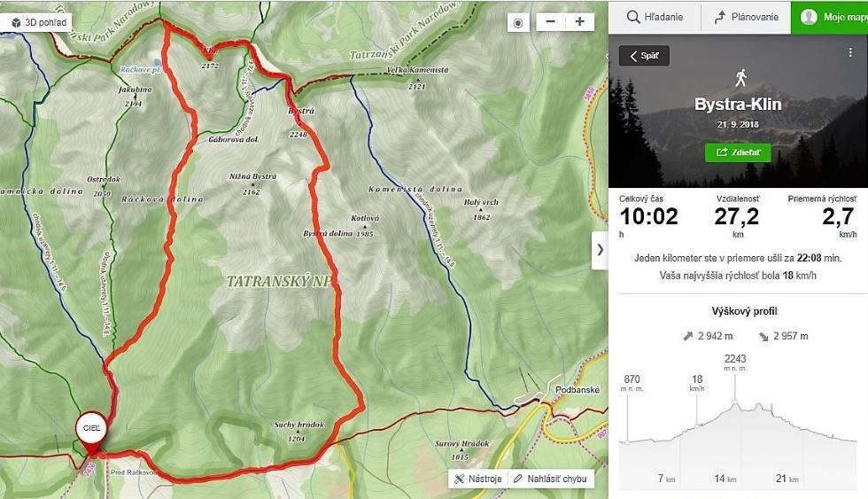Switch to the Plánovanie tab

coord(746,17)
